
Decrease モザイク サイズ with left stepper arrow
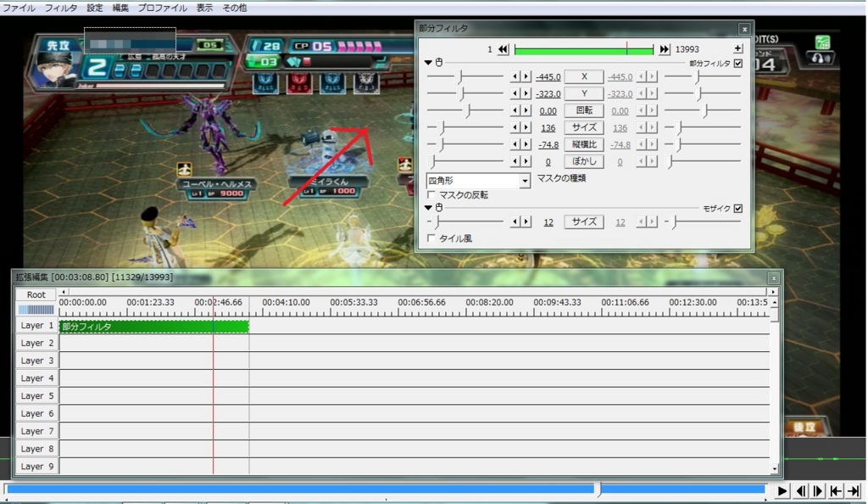515,221
